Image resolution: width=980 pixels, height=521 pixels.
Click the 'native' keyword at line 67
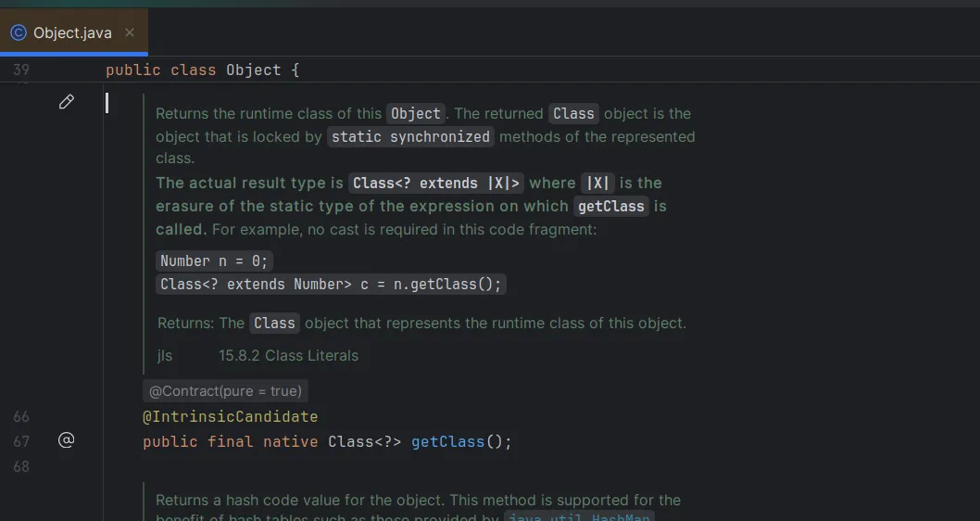click(x=291, y=441)
